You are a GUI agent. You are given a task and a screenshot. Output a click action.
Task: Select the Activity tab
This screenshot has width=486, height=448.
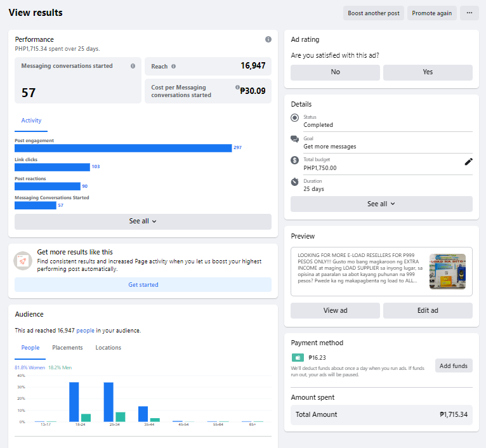[x=31, y=121]
